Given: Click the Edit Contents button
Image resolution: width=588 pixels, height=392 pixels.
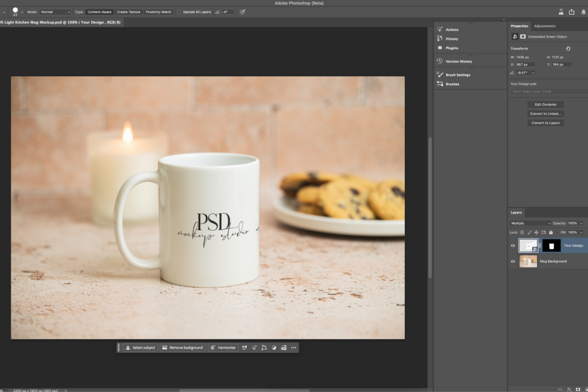Looking at the screenshot, I should pyautogui.click(x=546, y=104).
